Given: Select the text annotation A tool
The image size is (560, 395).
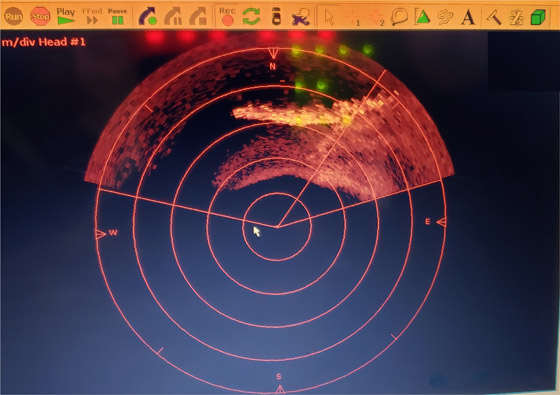Looking at the screenshot, I should 468,17.
